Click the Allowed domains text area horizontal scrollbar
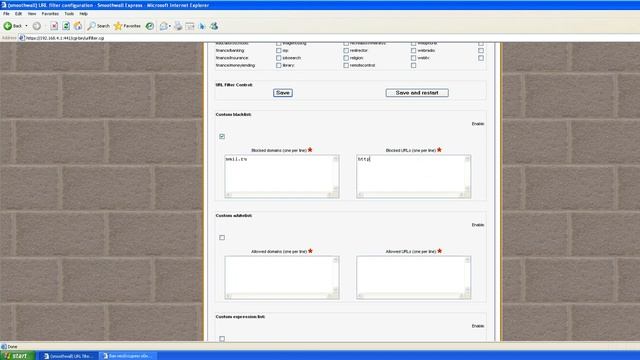640x360 pixels. (278, 296)
